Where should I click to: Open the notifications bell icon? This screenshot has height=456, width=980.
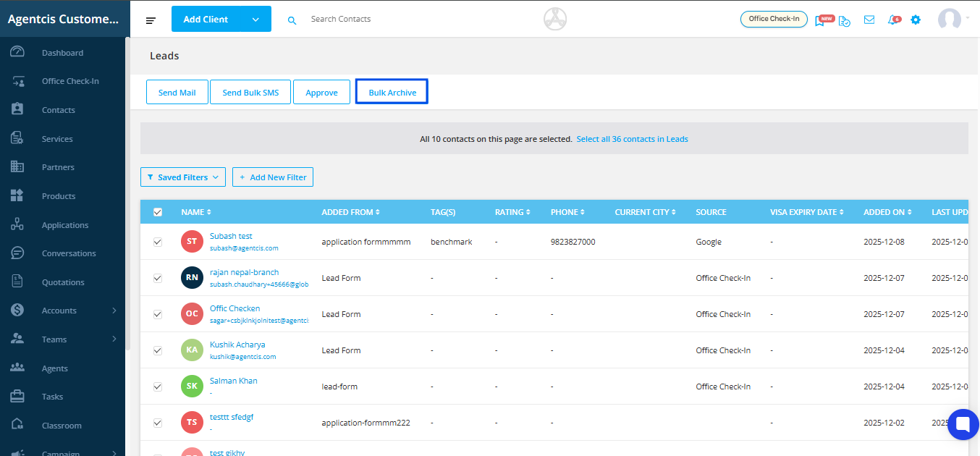click(894, 20)
